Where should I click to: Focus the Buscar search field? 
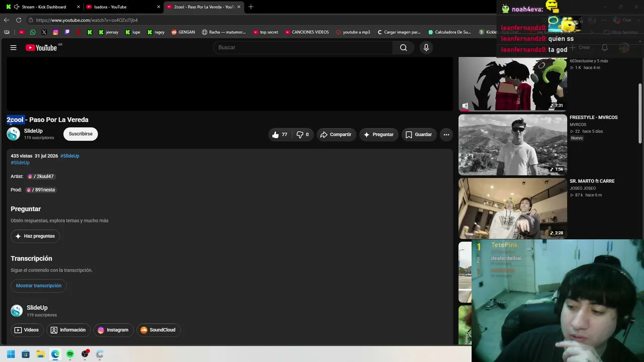point(303,48)
